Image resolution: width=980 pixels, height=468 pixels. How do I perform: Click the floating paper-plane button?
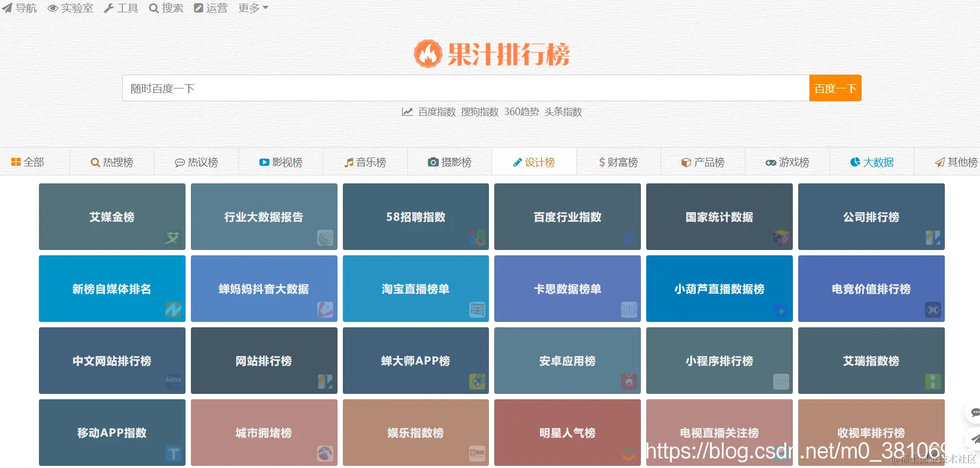coord(974,439)
